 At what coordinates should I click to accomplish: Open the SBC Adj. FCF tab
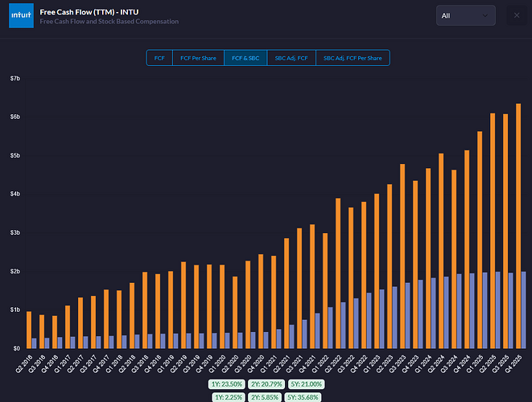(x=291, y=58)
